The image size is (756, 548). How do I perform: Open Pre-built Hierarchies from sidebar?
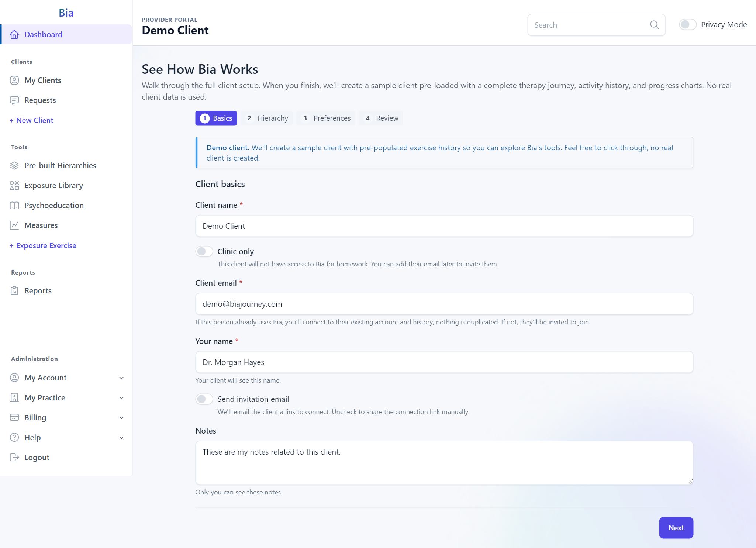coord(66,165)
